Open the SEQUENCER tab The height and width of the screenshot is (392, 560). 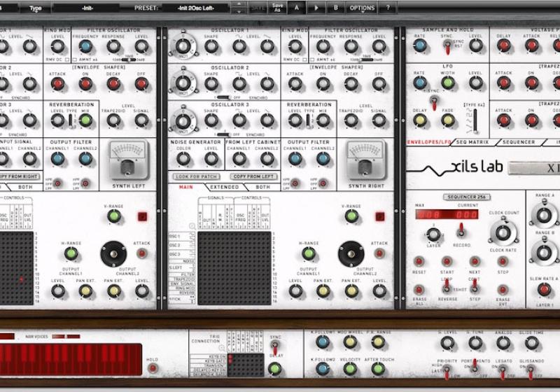[x=519, y=142]
